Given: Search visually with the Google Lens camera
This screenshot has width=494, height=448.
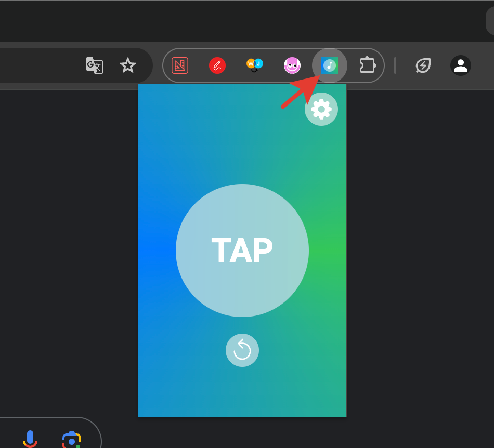Looking at the screenshot, I should point(71,439).
